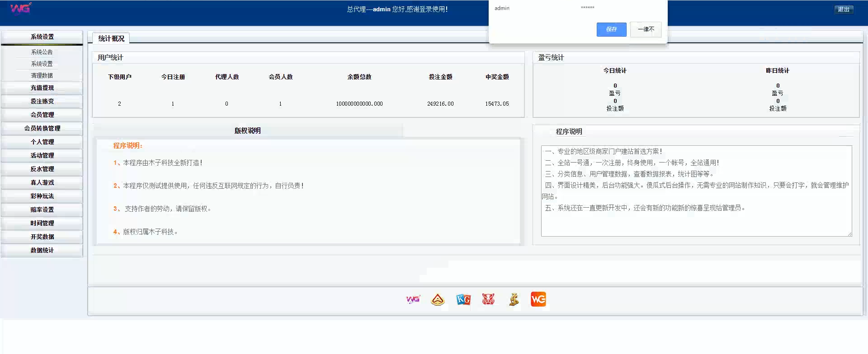The image size is (868, 354).
Task: Click the pink WG logo in footer
Action: [x=413, y=299]
